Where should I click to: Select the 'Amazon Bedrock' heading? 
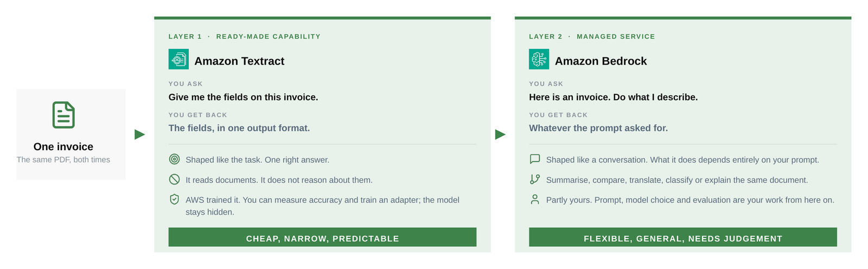(601, 61)
